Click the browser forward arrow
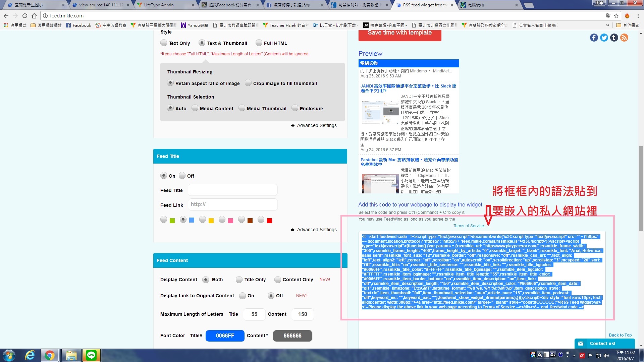The width and height of the screenshot is (644, 362). click(15, 16)
